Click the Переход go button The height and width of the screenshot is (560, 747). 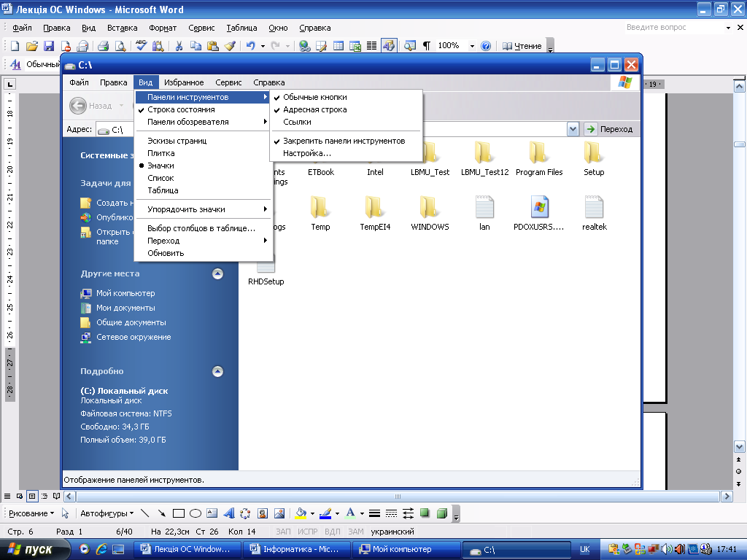coord(609,129)
